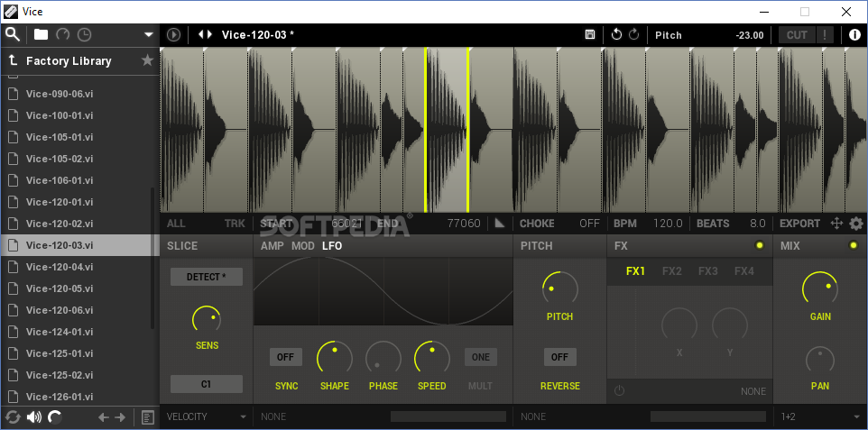Open the FX type NONE selector

pos(753,391)
